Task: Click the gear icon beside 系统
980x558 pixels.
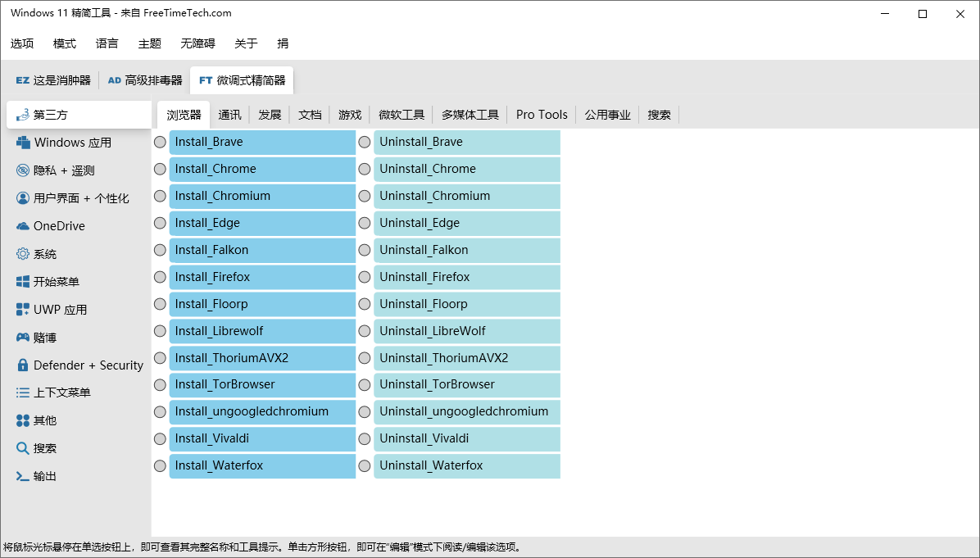Action: [x=23, y=254]
